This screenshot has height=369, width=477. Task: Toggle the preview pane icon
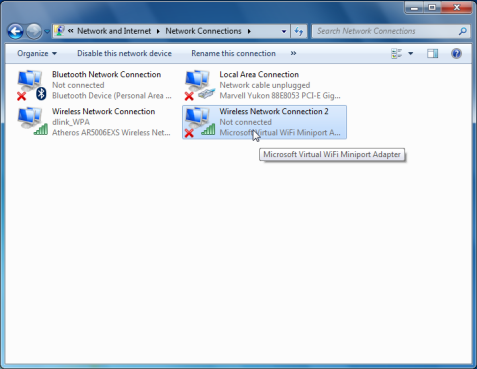click(433, 53)
